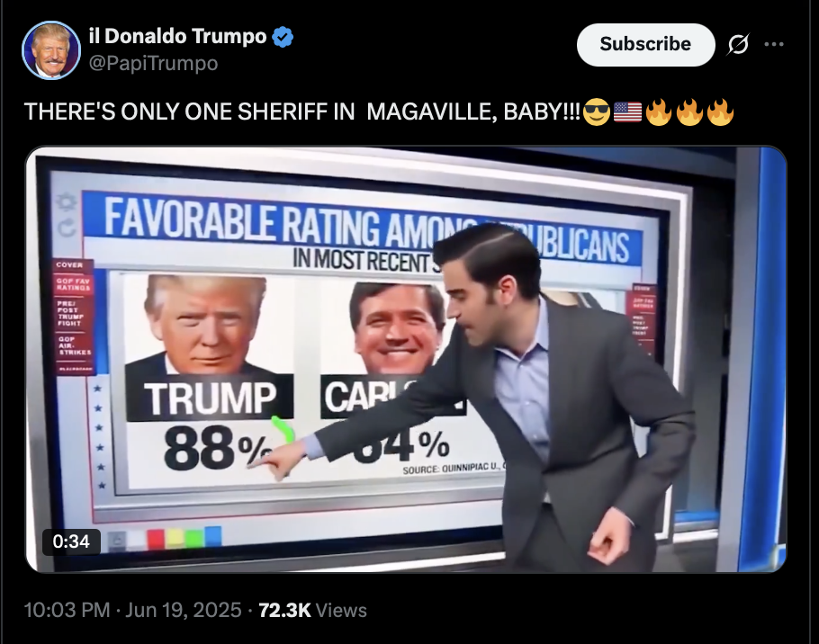Pick the green color swatch on the board
The image size is (819, 644).
tap(194, 538)
